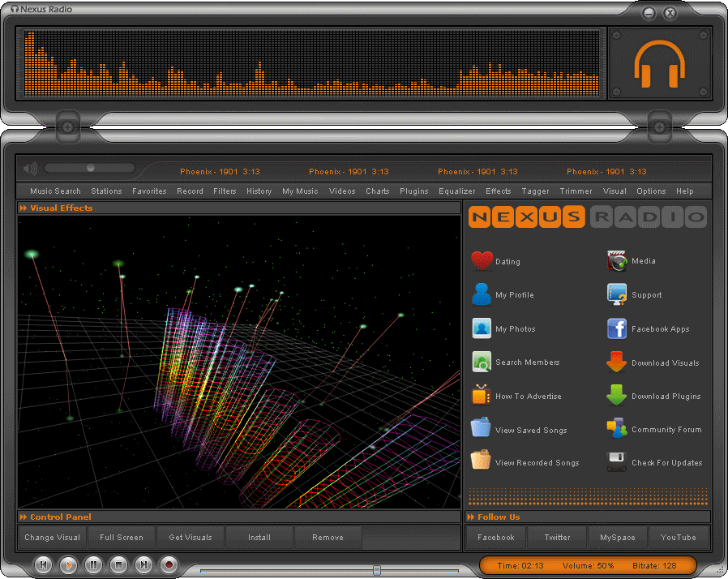Open the Favorites menu
728x579 pixels.
pos(149,191)
